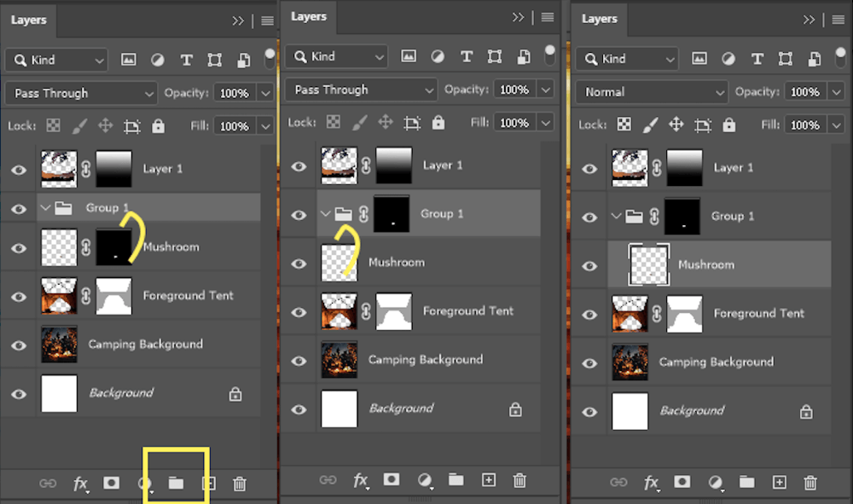853x504 pixels.
Task: Open Normal blend mode dropdown in right panel
Action: [652, 92]
